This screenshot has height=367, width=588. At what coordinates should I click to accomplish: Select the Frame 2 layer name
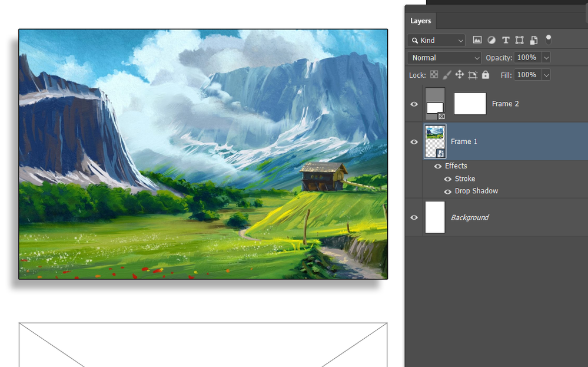tap(506, 104)
